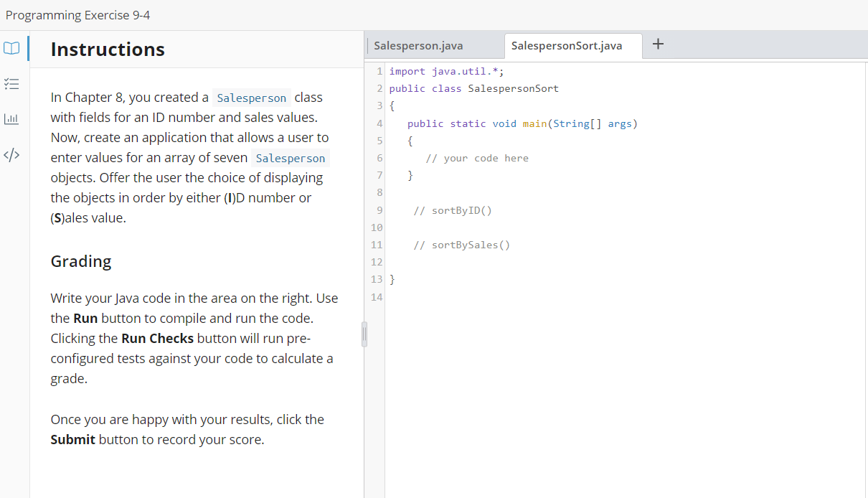Click line number 8 in gutter
This screenshot has width=868, height=498.
[x=379, y=192]
